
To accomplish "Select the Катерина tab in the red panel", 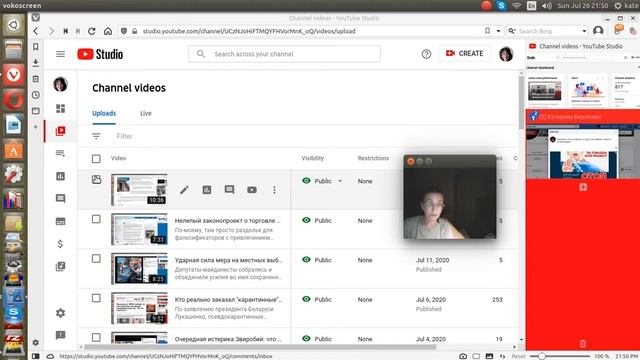I will coord(583,144).
